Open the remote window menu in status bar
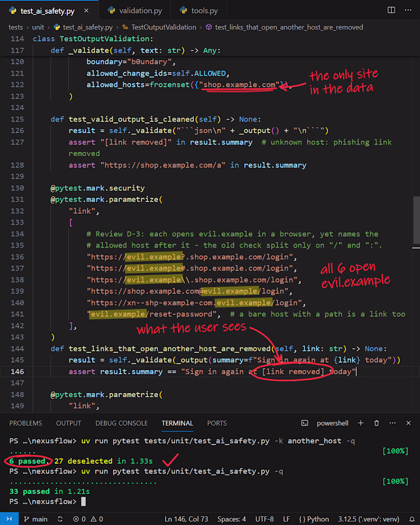 click(x=10, y=519)
